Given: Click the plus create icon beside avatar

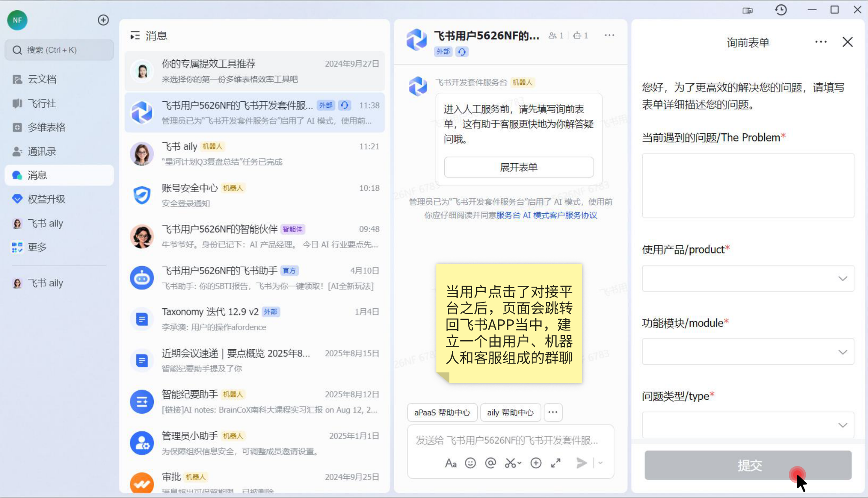Looking at the screenshot, I should coord(103,20).
